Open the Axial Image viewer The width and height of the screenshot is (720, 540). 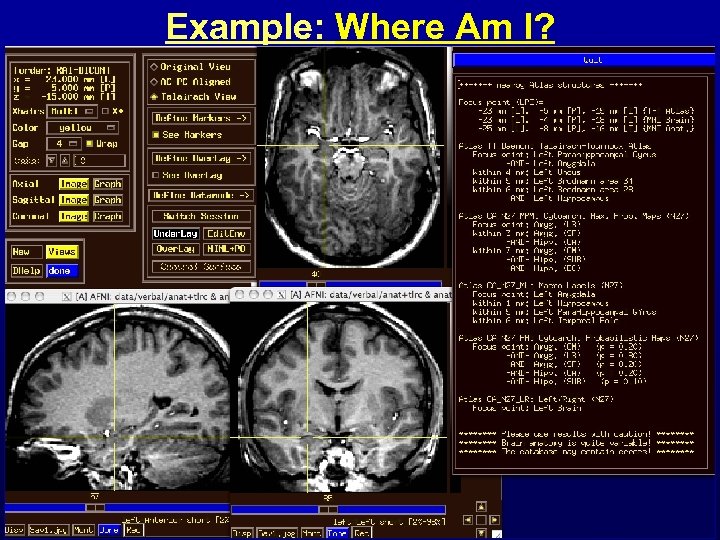click(x=73, y=184)
